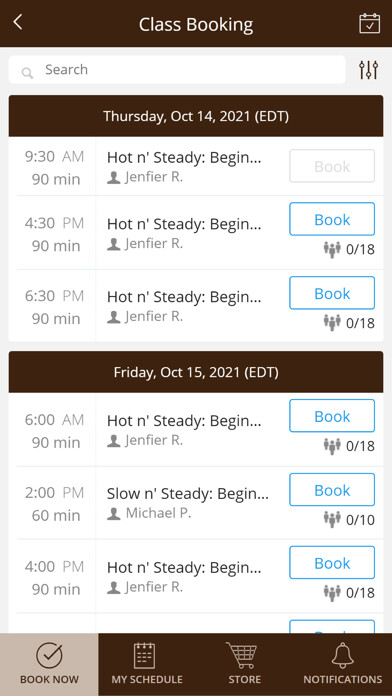The width and height of the screenshot is (392, 696).
Task: Book the Friday 6:00 AM class
Action: coord(332,416)
